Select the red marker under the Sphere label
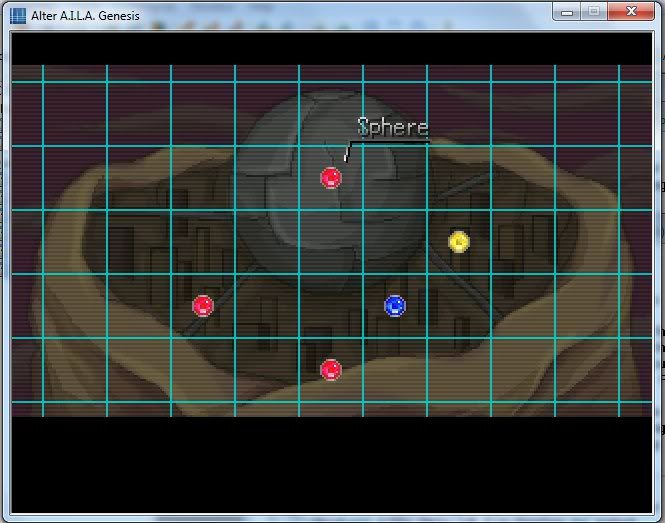665x523 pixels. point(331,178)
